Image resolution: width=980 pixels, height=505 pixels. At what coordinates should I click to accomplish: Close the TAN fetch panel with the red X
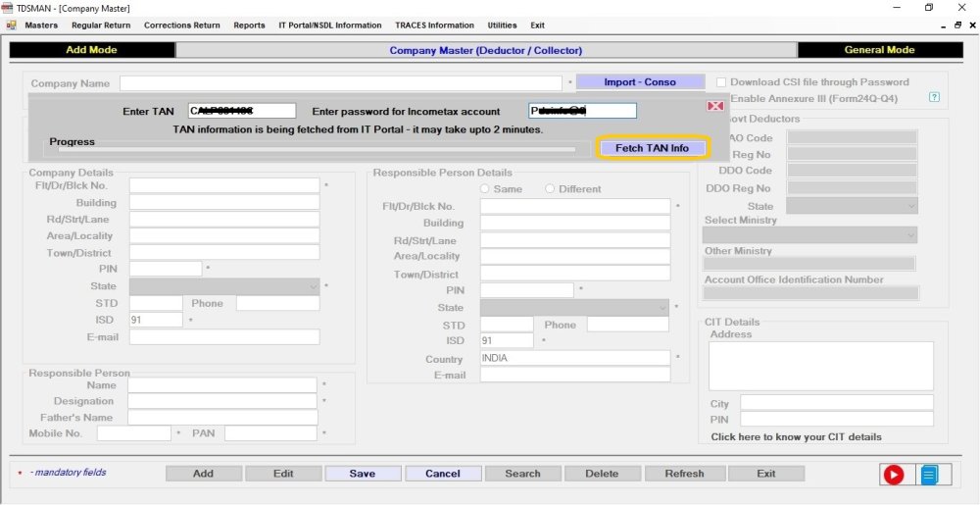click(715, 106)
